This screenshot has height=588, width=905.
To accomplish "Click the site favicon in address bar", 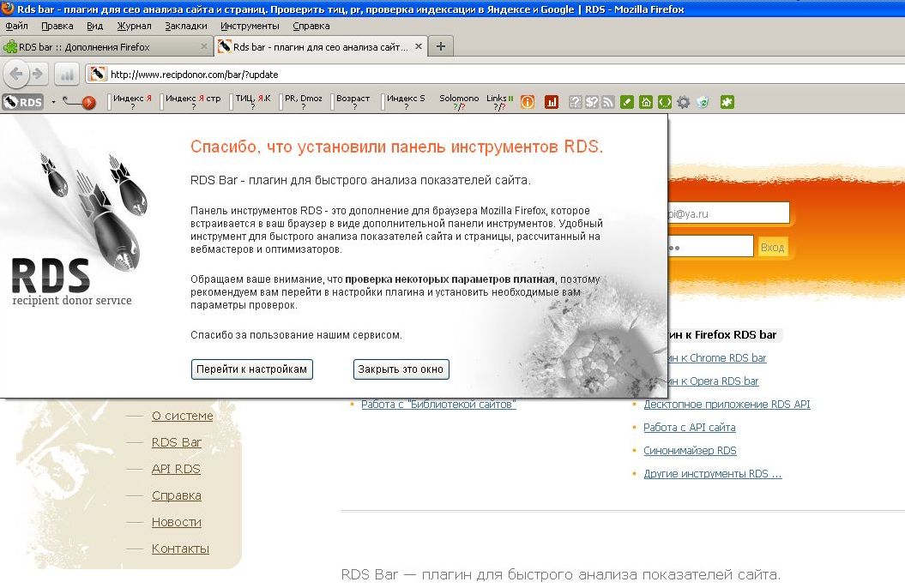I will [98, 74].
